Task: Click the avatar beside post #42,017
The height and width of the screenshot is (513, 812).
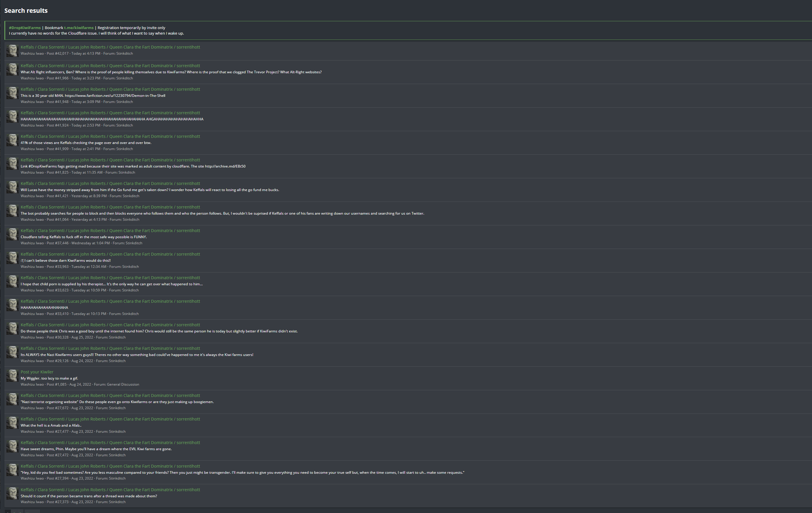Action: 13,51
